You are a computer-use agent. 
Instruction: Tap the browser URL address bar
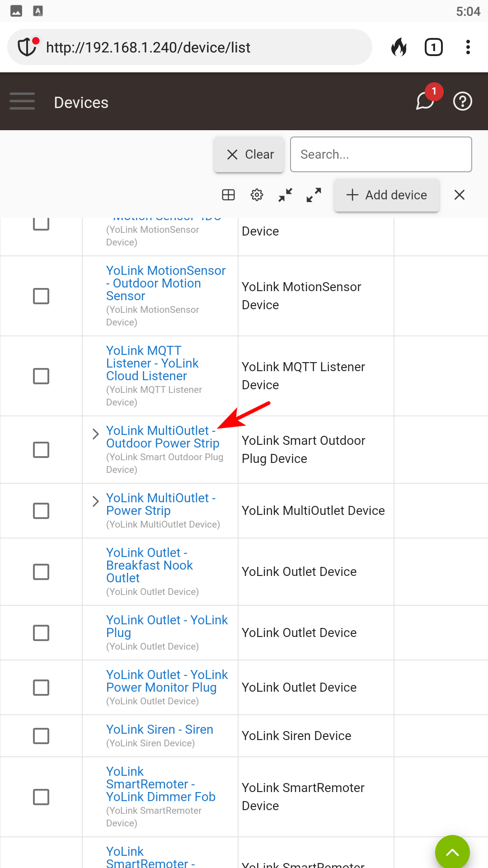tap(190, 47)
